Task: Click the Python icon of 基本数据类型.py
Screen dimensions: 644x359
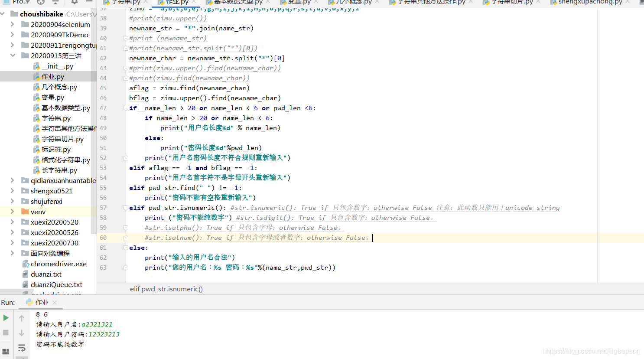Action: pos(37,108)
